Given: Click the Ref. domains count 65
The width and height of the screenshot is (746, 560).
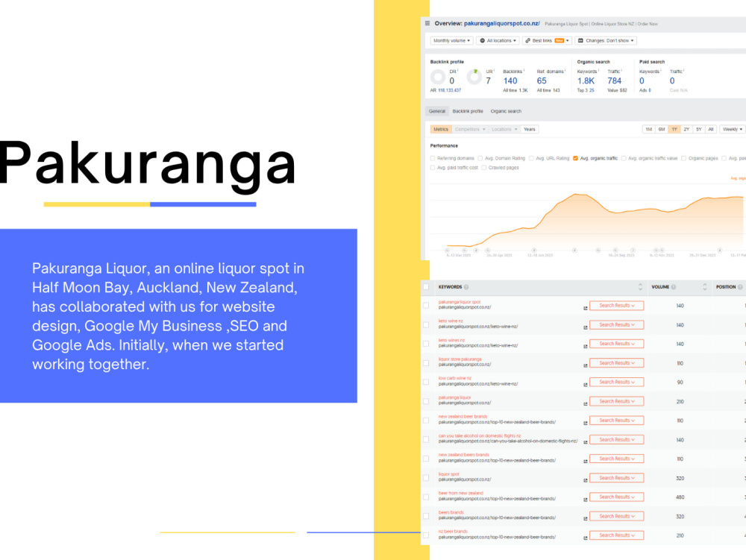Looking at the screenshot, I should 542,81.
